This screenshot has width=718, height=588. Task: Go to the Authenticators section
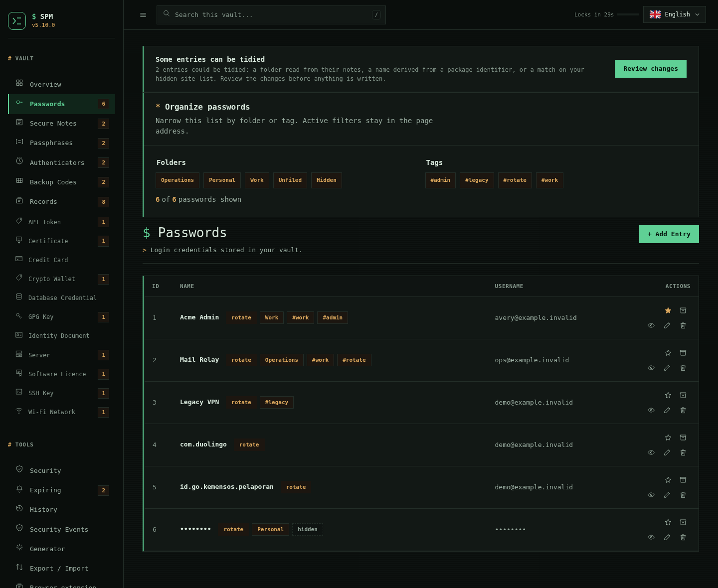62,162
